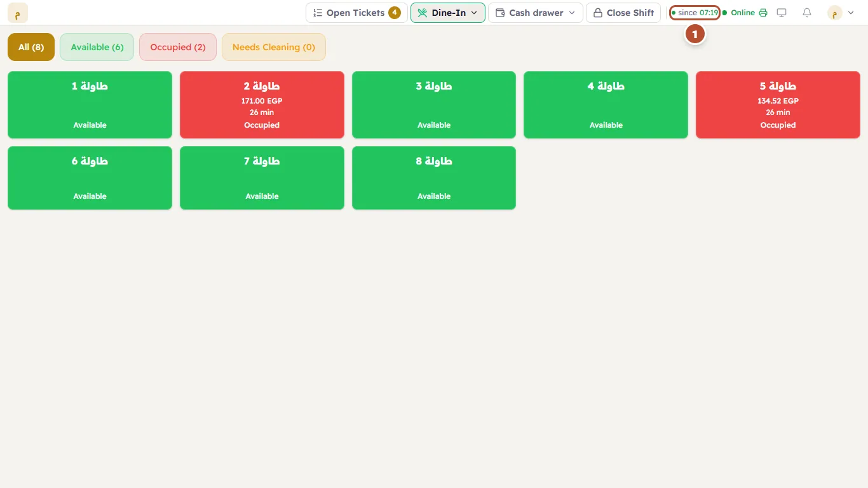
Task: Show all tables with the All (8) filter
Action: pos(31,47)
